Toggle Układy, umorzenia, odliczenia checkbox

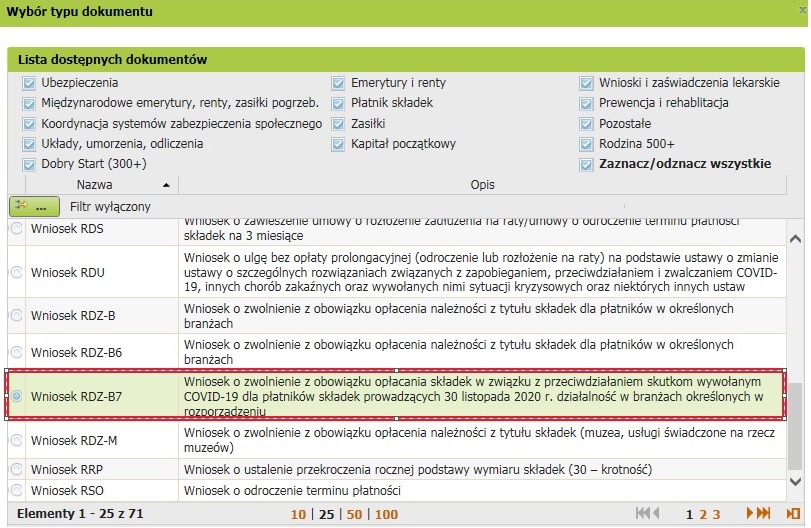pyautogui.click(x=29, y=144)
